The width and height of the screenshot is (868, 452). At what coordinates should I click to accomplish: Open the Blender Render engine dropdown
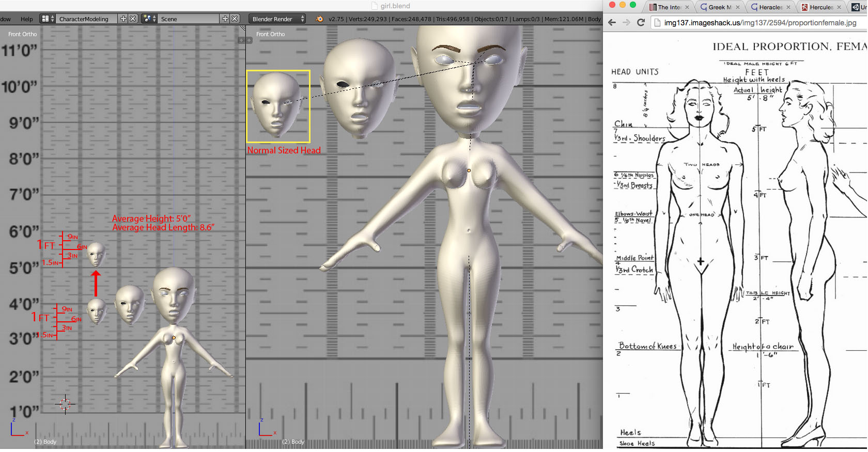[277, 19]
